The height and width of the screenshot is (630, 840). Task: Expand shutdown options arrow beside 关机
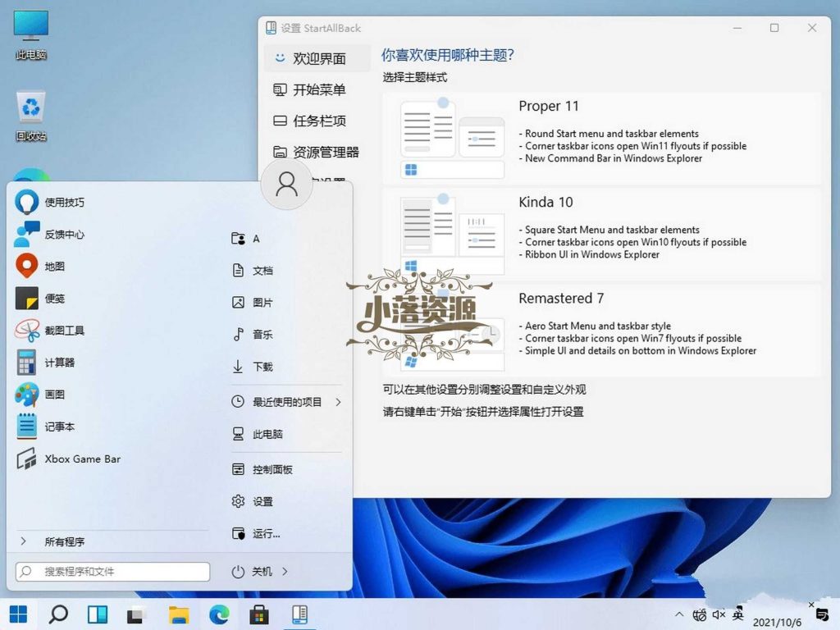click(x=285, y=572)
